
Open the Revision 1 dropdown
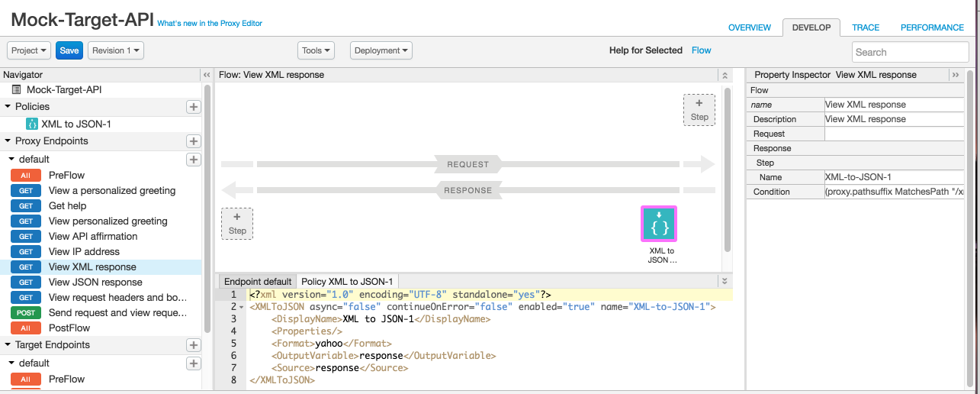point(115,50)
